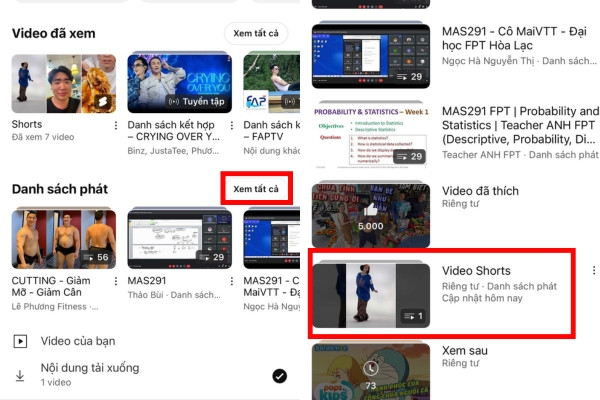The image size is (600, 400).
Task: Click 'Teacher ANH FPT · Danh sách phát' text
Action: coord(520,155)
